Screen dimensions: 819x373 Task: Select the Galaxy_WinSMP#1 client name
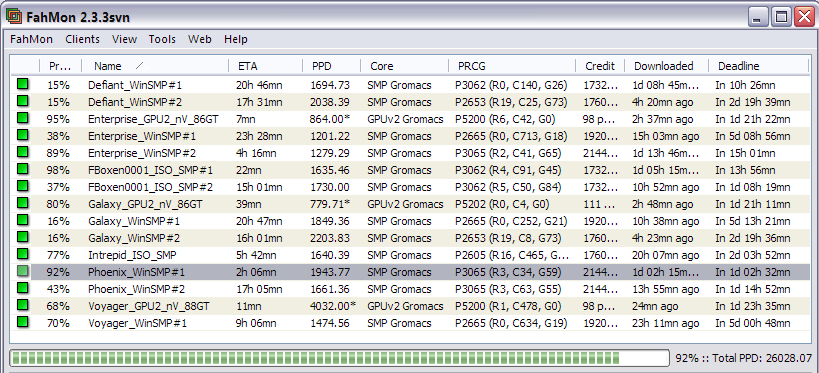pyautogui.click(x=134, y=221)
